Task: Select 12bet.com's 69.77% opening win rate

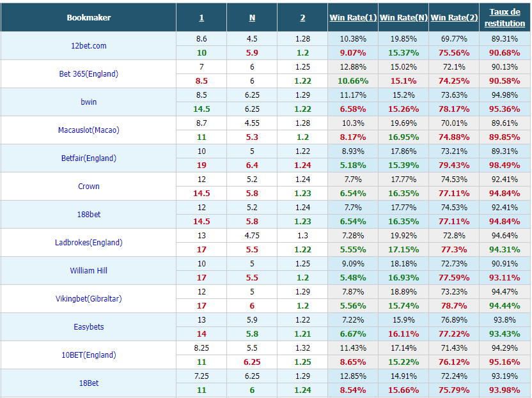Action: tap(454, 38)
